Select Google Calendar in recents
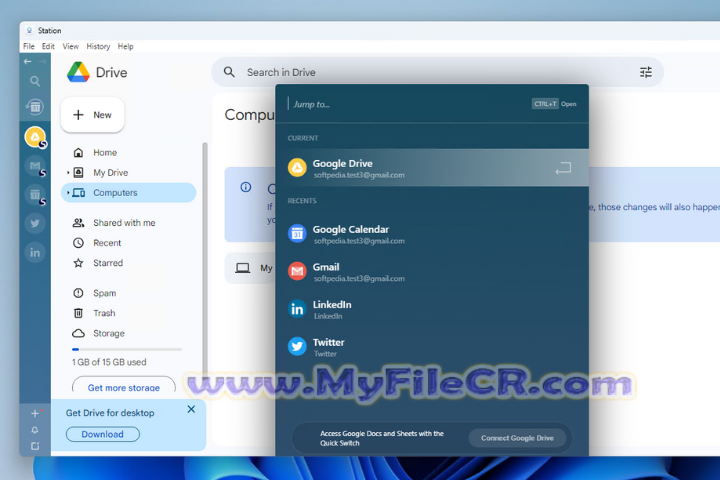The image size is (720, 480). click(432, 234)
